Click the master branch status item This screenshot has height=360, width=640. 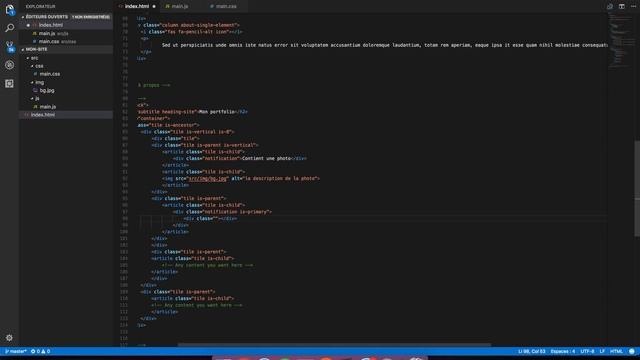[16, 351]
